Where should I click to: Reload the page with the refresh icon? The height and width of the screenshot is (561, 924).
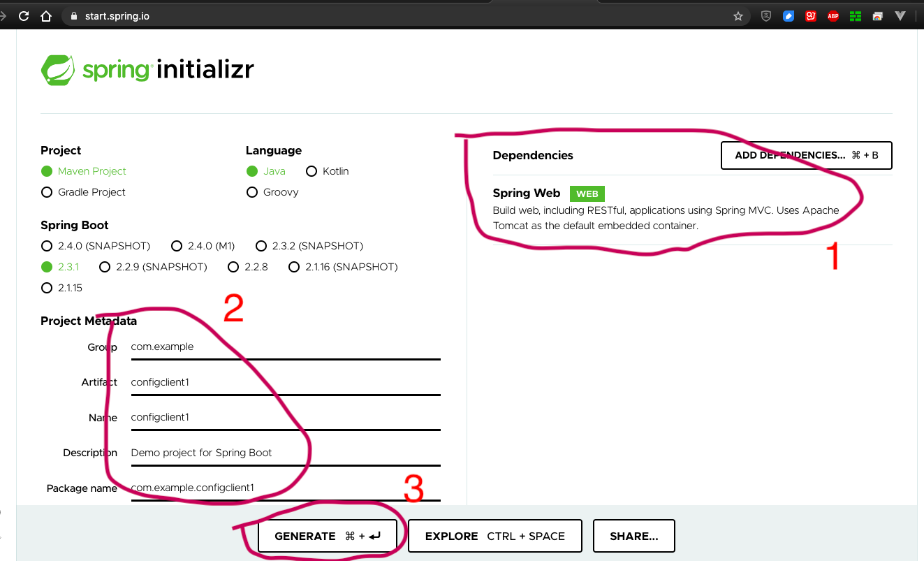(24, 16)
